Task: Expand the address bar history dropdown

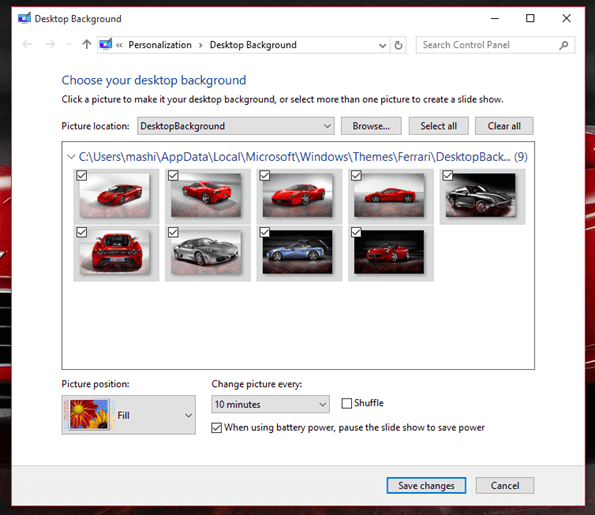Action: pos(382,46)
